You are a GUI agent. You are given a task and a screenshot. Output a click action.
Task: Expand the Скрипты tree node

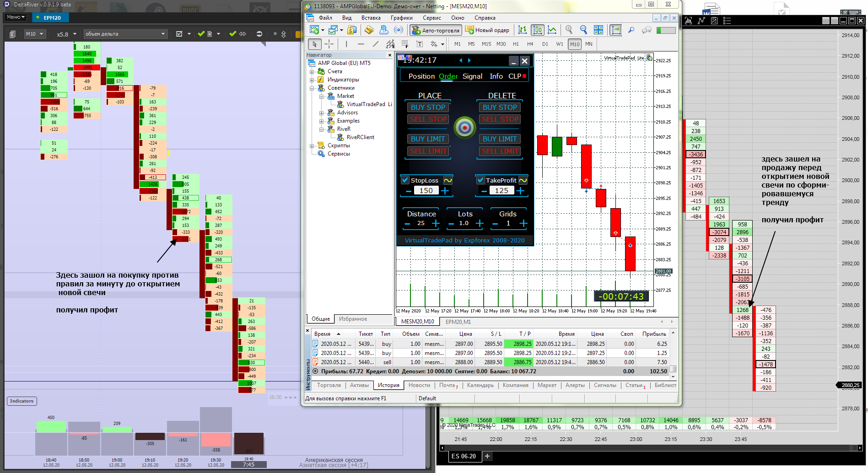(x=312, y=146)
